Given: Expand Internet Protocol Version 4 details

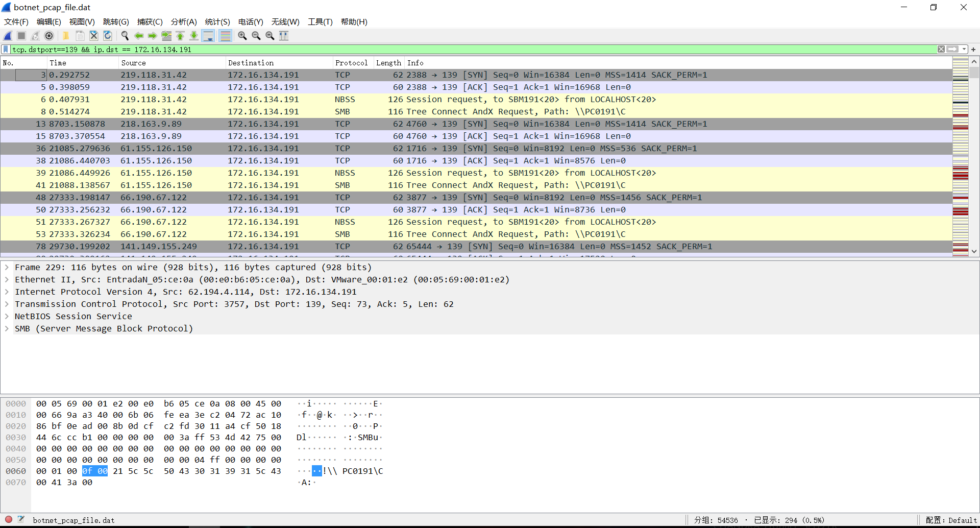Looking at the screenshot, I should point(7,292).
